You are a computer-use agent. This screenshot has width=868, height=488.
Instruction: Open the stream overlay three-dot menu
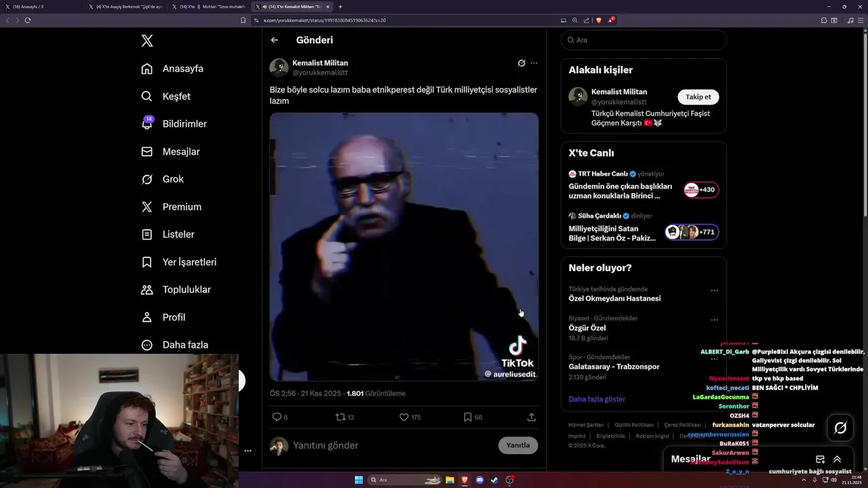tap(248, 451)
